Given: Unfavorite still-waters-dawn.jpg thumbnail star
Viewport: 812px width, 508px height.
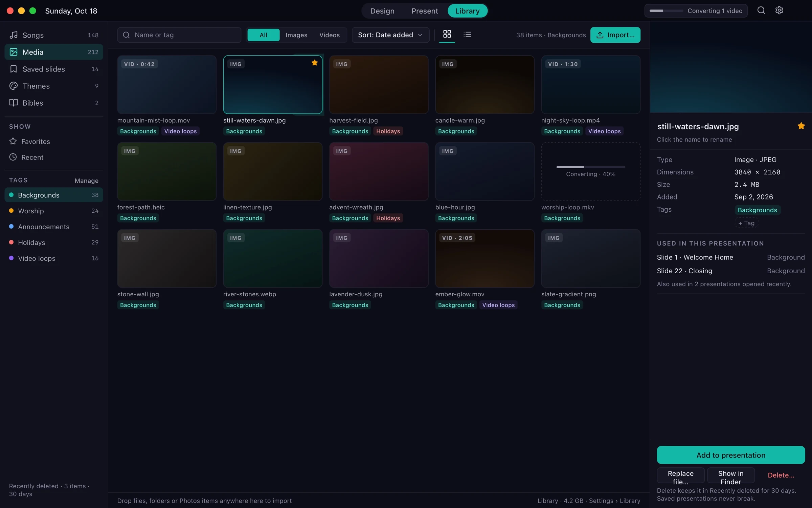Looking at the screenshot, I should 315,63.
